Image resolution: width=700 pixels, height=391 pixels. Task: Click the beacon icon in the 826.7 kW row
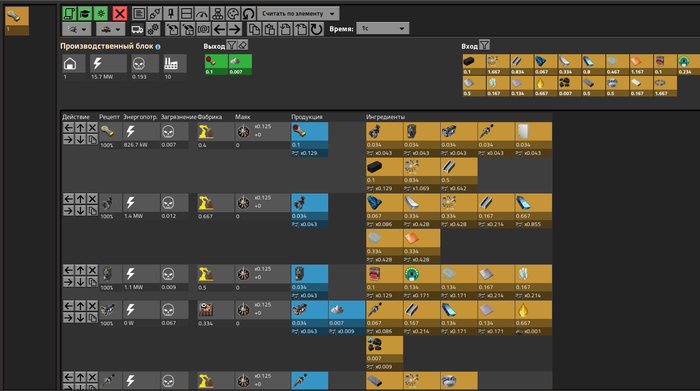(x=243, y=132)
